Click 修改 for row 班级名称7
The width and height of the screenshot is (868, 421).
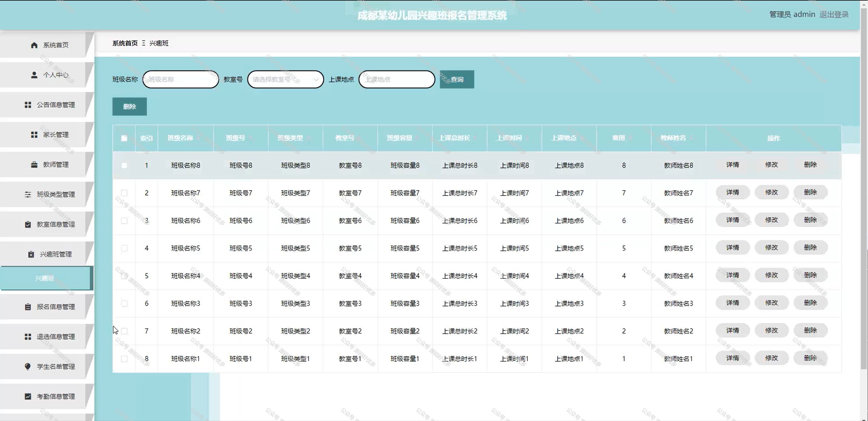pos(771,192)
